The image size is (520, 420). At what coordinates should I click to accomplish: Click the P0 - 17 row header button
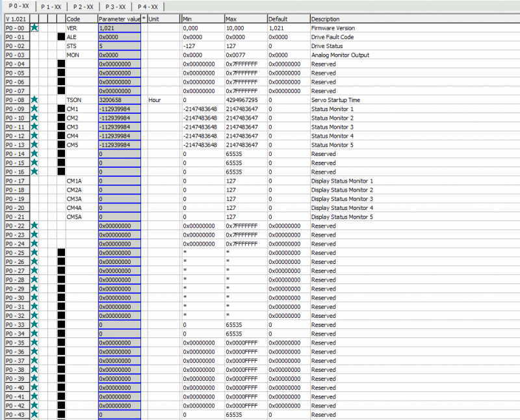(x=15, y=181)
